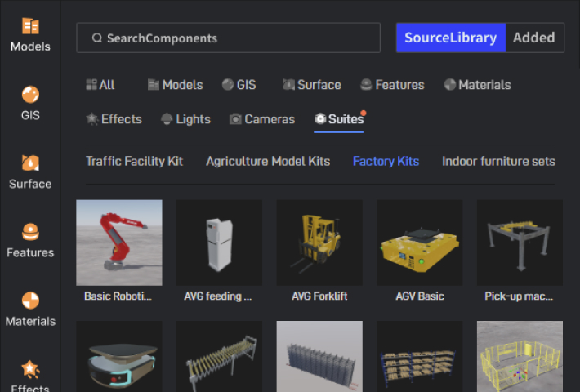
Task: Select the long gray storage rack thumbnail
Action: [x=319, y=357]
